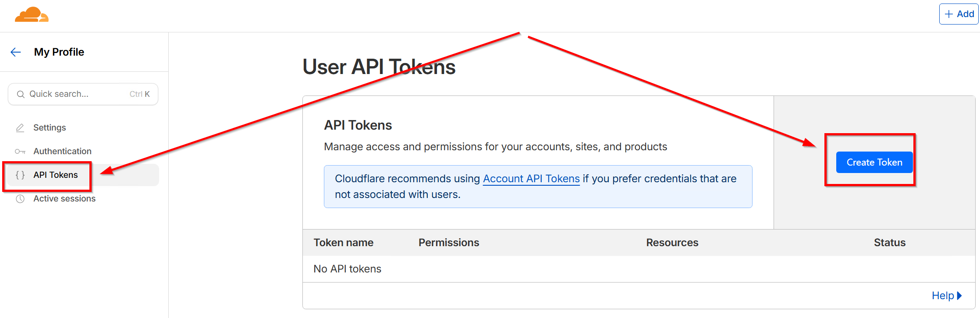Click the Token name column header
This screenshot has width=980, height=318.
344,243
